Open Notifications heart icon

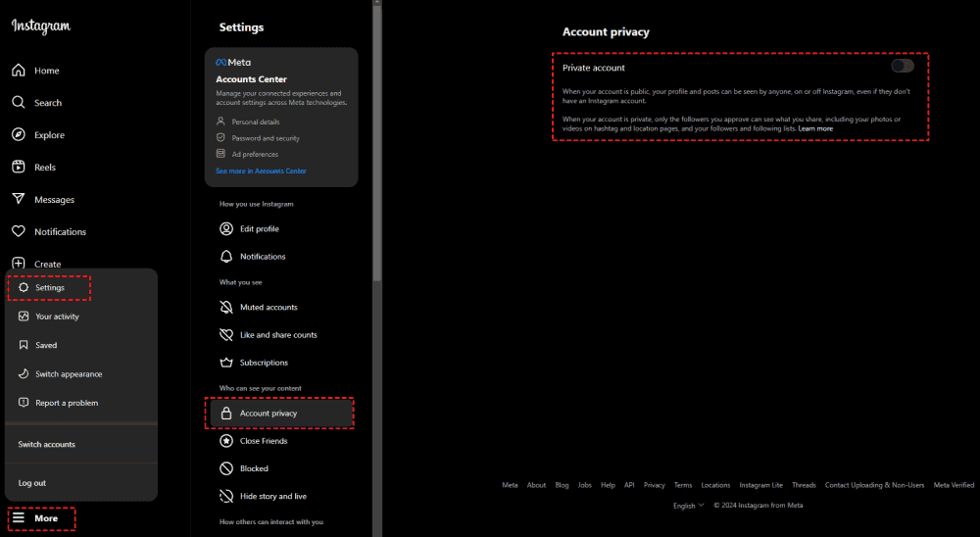click(x=19, y=232)
